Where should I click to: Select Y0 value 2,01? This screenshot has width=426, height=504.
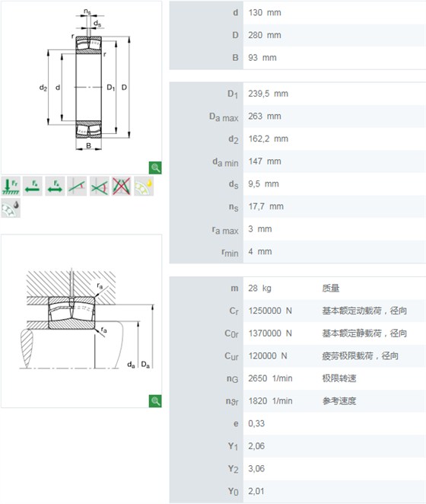[256, 491]
